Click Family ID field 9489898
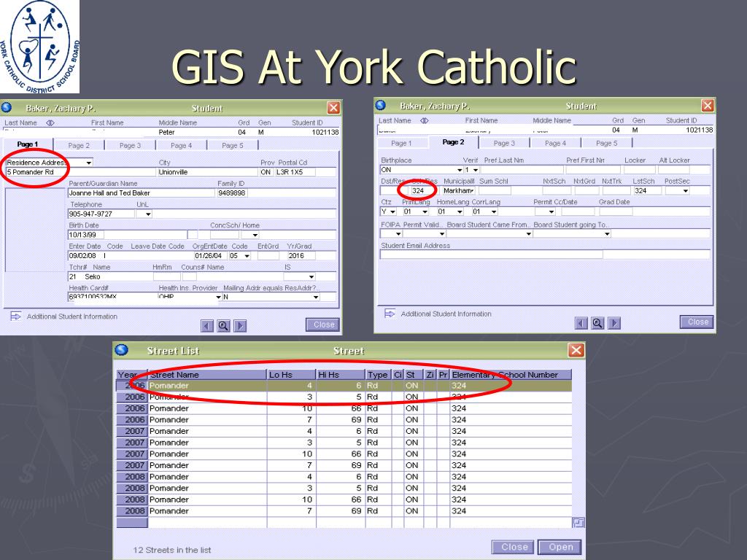 [x=231, y=193]
